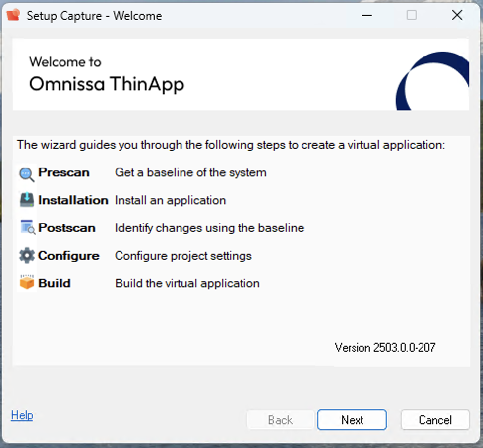The height and width of the screenshot is (448, 483).
Task: Select the Prescan step label
Action: pyautogui.click(x=63, y=173)
